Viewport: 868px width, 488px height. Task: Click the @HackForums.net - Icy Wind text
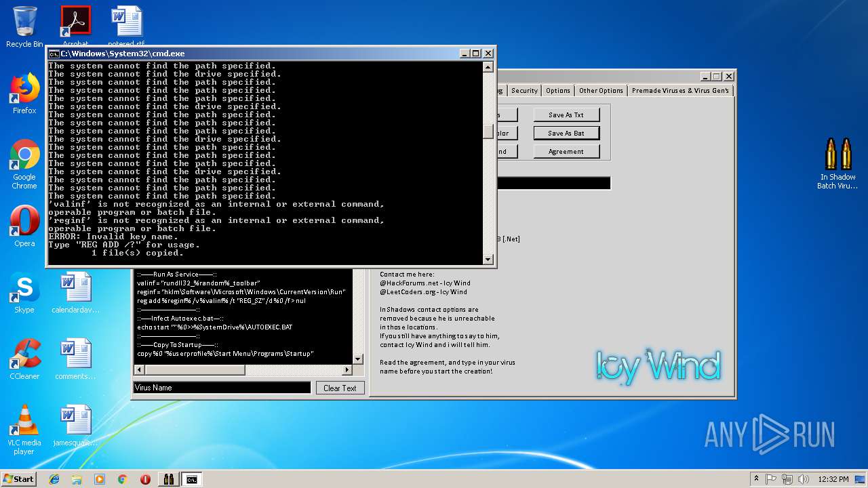point(425,283)
